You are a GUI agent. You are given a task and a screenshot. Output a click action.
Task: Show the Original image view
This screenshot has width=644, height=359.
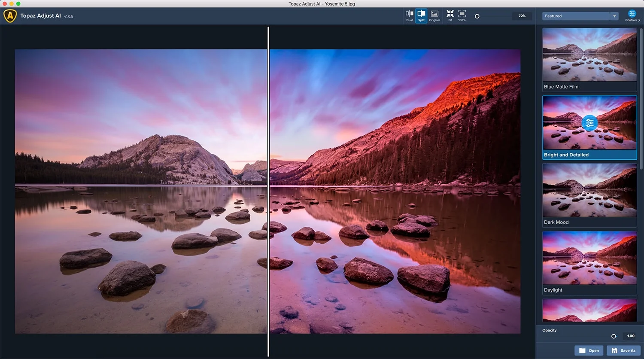point(434,15)
